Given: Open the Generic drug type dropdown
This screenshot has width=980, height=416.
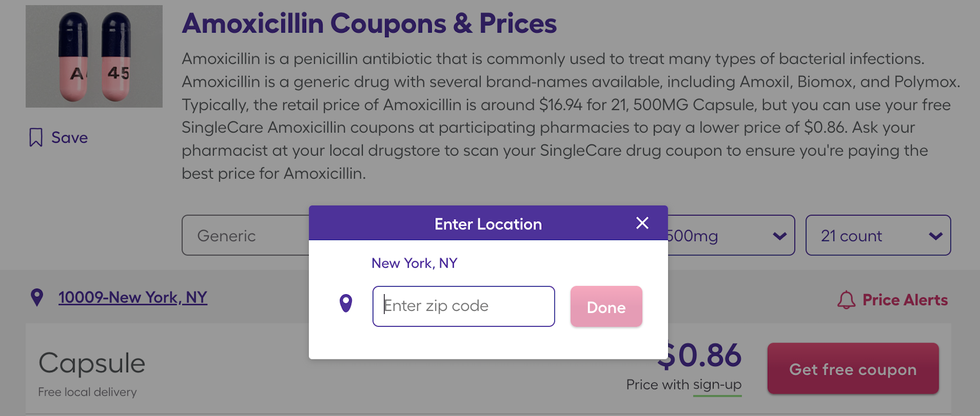Looking at the screenshot, I should pyautogui.click(x=246, y=236).
